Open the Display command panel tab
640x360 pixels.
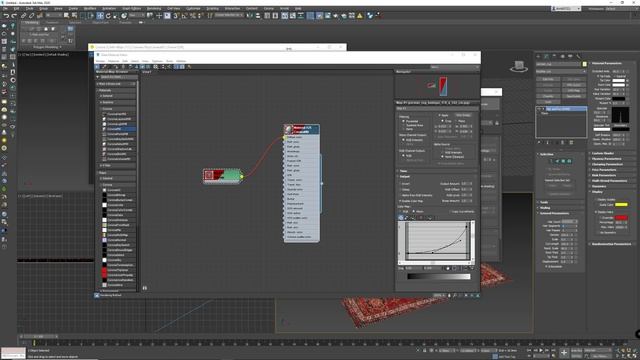pyautogui.click(x=570, y=56)
